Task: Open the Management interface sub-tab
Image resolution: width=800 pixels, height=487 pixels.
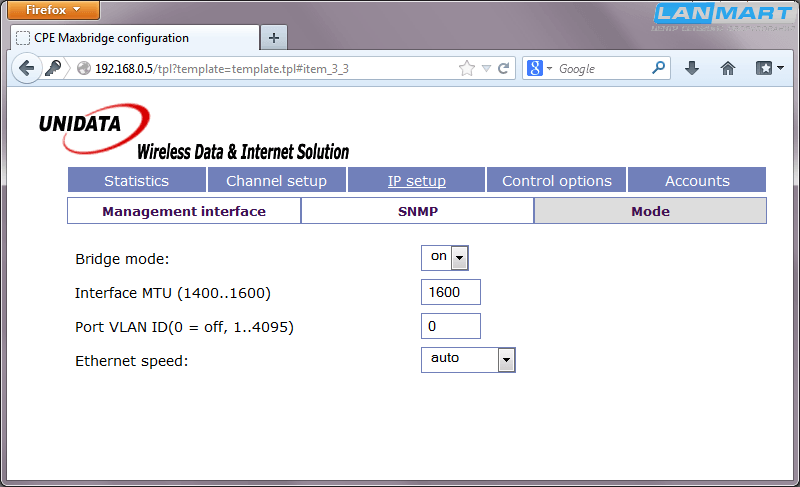Action: tap(184, 211)
